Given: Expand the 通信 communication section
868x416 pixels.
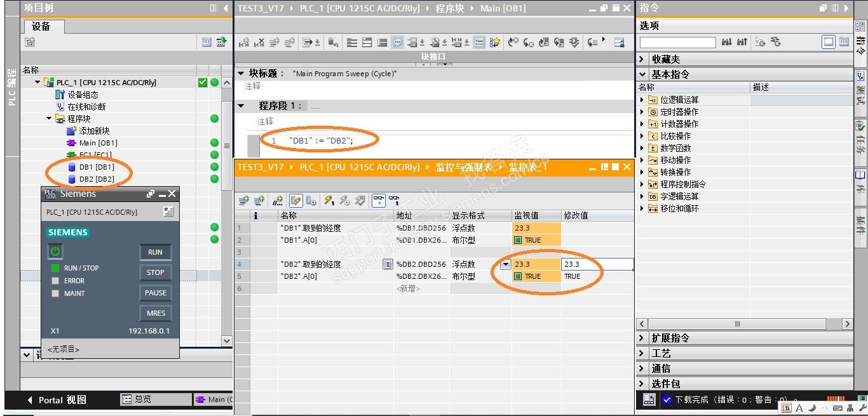Looking at the screenshot, I should 642,368.
